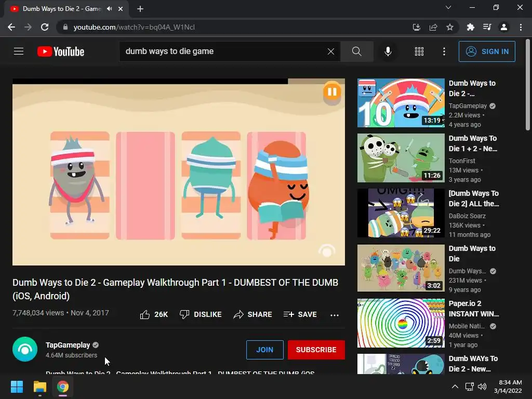Viewport: 532px width, 399px height.
Task: Click the page vertical scrollbar
Action: coord(528,85)
